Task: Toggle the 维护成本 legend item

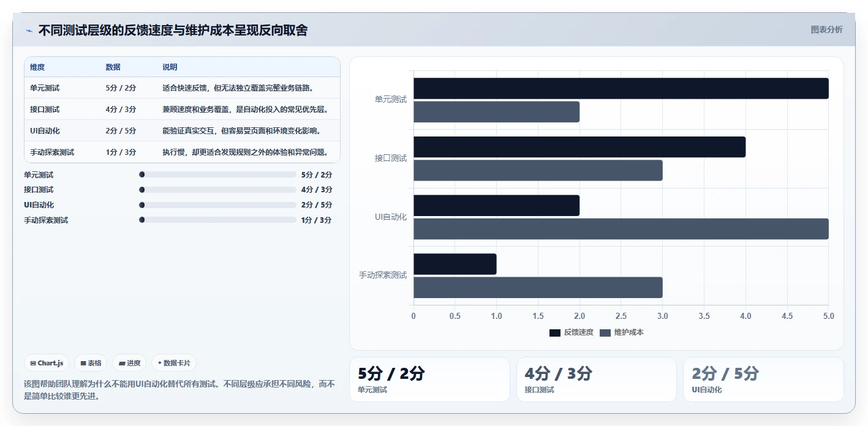Action: tap(621, 332)
